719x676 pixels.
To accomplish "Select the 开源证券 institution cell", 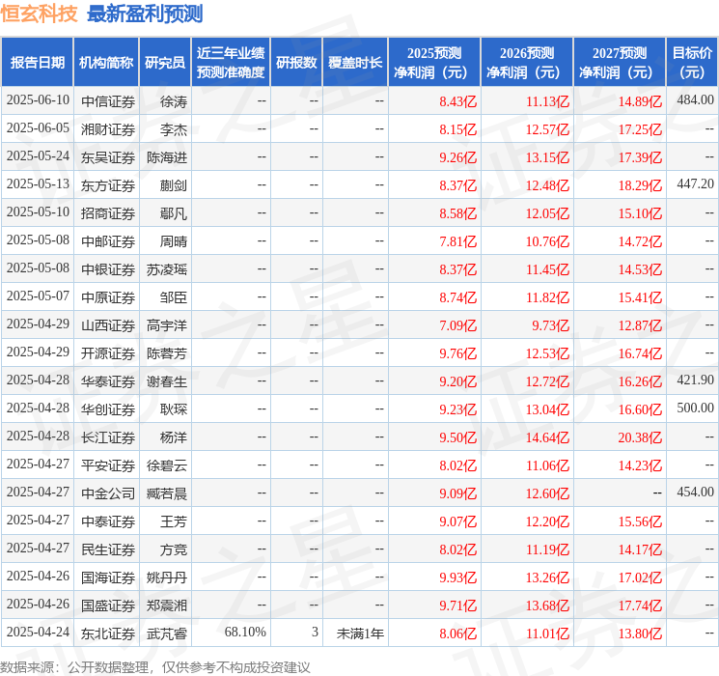I will pos(108,354).
